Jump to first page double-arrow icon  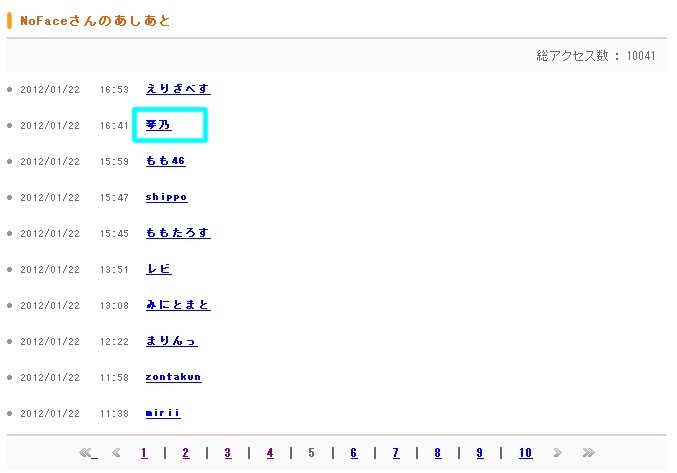click(88, 453)
